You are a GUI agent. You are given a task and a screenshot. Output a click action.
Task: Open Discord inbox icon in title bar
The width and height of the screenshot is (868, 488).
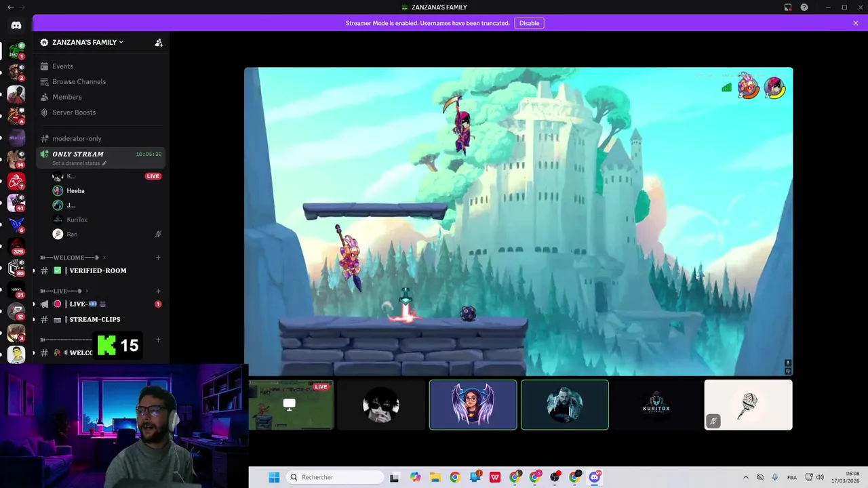(x=788, y=7)
